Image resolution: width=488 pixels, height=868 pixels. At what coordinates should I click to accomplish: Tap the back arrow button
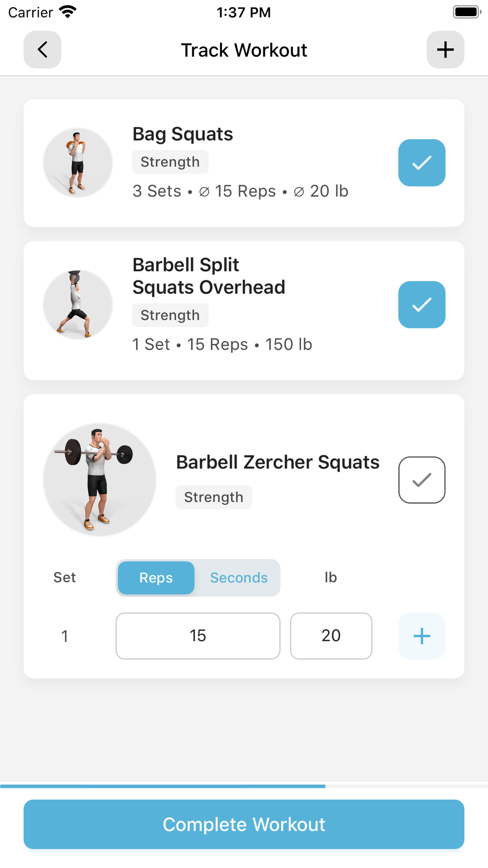click(x=42, y=49)
